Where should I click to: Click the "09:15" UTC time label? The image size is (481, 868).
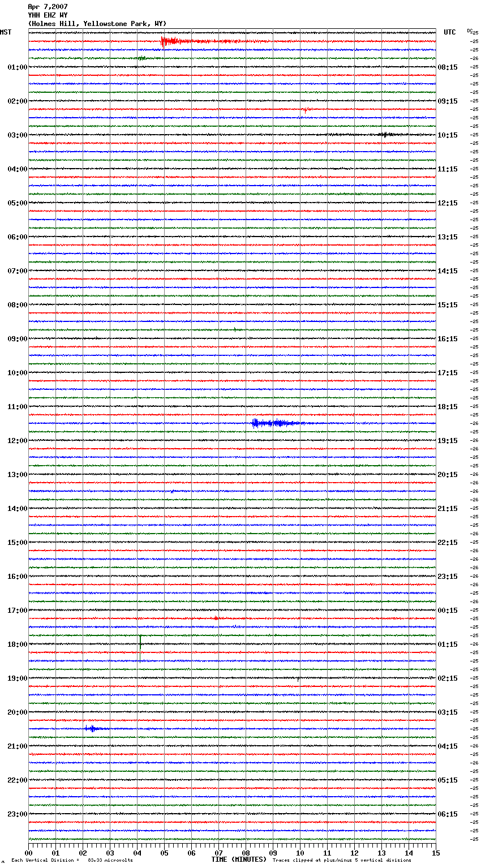point(448,101)
